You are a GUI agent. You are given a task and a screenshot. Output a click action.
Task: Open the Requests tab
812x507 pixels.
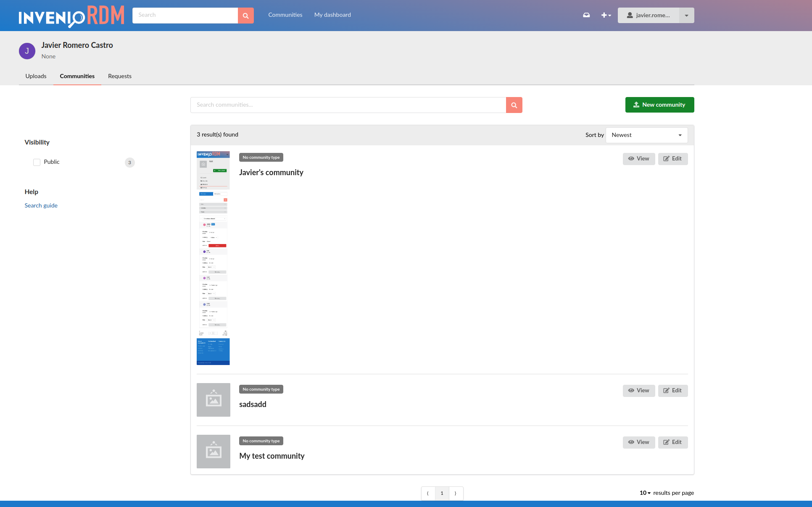pos(119,76)
